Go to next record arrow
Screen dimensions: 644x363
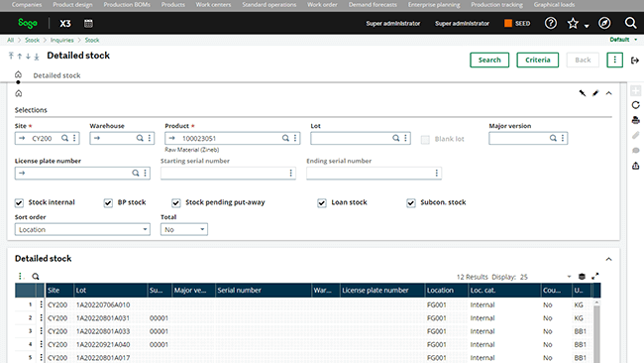click(x=28, y=57)
